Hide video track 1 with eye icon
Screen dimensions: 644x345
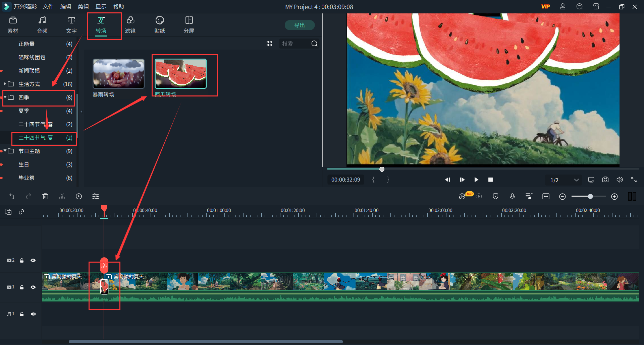pyautogui.click(x=33, y=287)
